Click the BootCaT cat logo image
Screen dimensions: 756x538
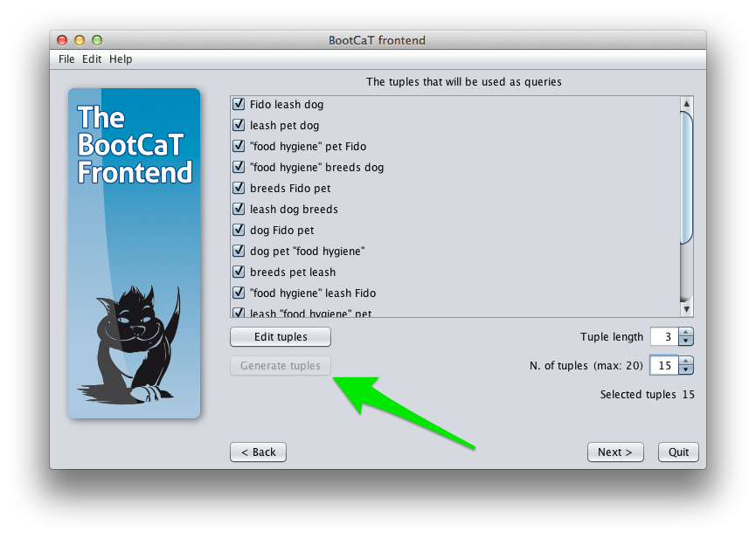(x=134, y=253)
